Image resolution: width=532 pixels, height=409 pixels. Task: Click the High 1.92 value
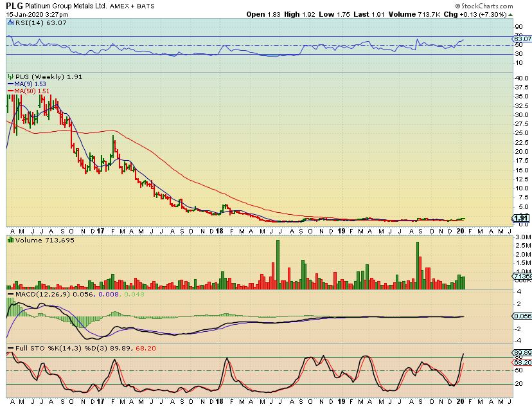pyautogui.click(x=299, y=14)
